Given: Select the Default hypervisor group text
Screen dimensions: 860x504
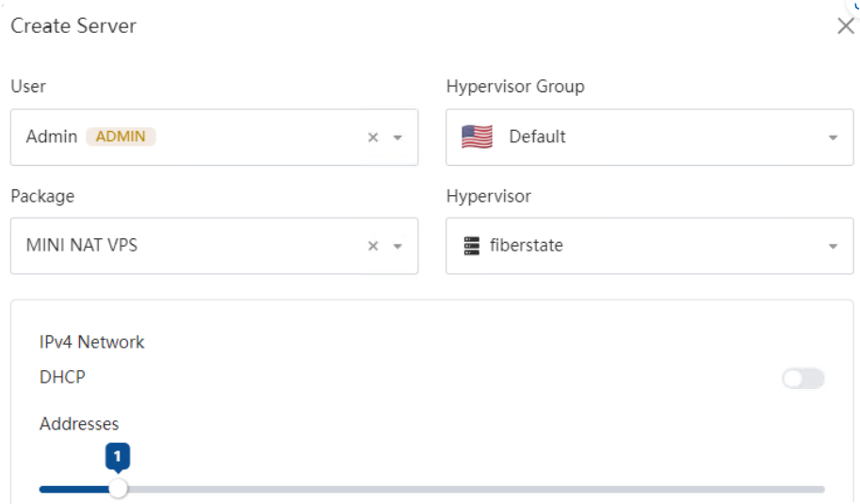Looking at the screenshot, I should tap(537, 136).
